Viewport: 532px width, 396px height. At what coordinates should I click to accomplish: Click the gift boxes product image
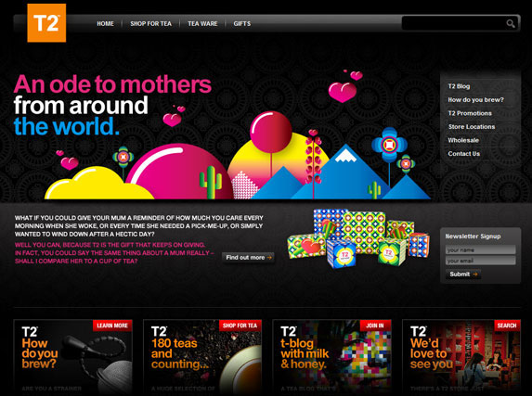(x=358, y=238)
